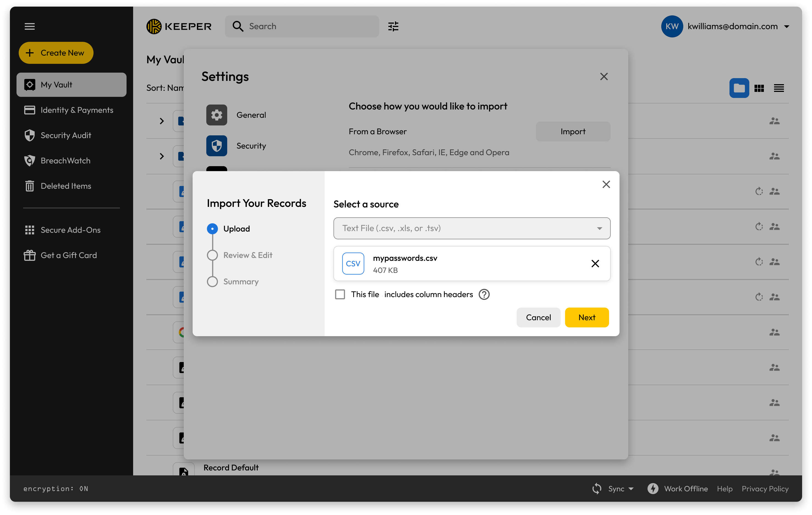
Task: Enable file includes column headers checkbox
Action: pyautogui.click(x=340, y=294)
